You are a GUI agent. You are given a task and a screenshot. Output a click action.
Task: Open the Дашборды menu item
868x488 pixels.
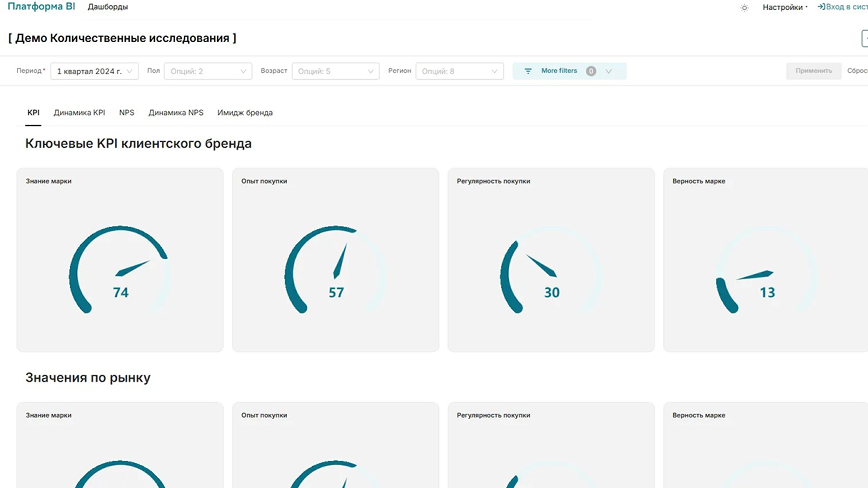[108, 7]
